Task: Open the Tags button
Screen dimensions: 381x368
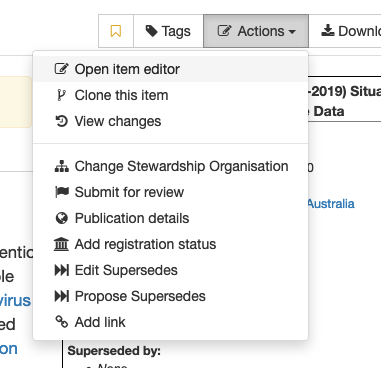Action: tap(168, 31)
